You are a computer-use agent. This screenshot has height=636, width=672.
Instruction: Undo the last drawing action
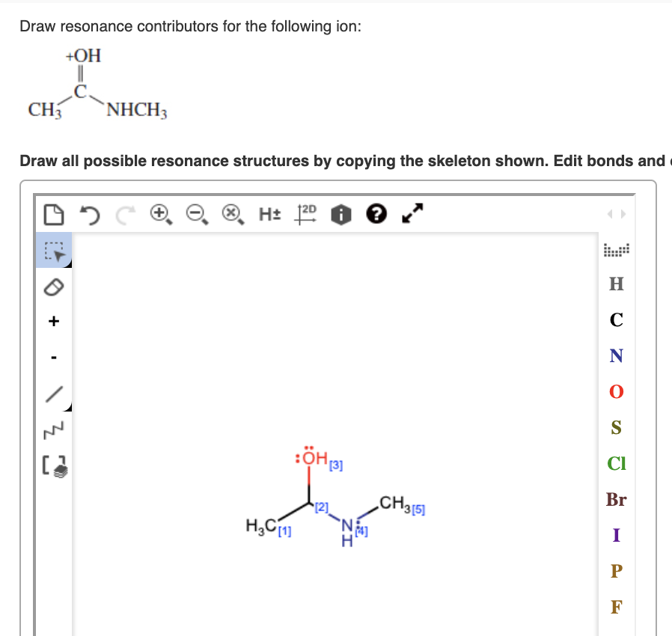[90, 215]
